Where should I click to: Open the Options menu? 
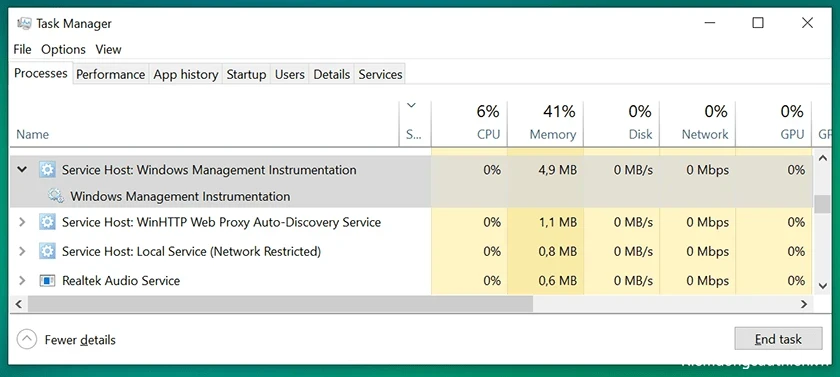(63, 49)
